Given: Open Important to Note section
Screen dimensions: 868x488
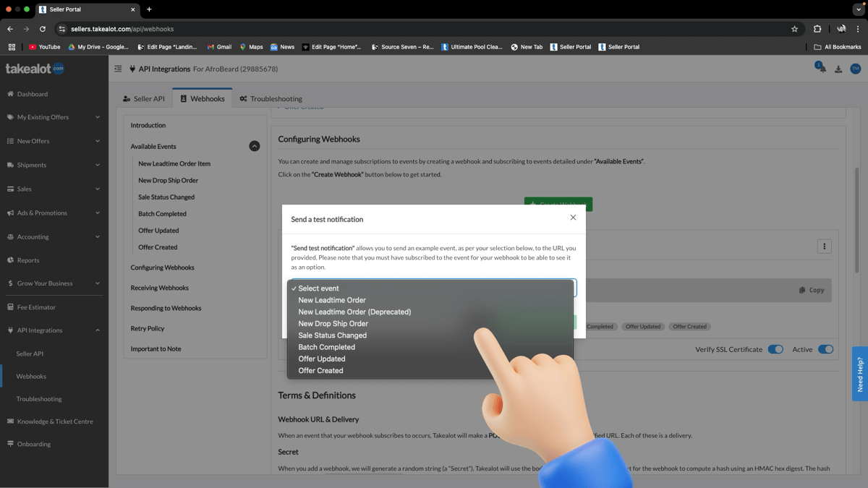Looking at the screenshot, I should (156, 348).
